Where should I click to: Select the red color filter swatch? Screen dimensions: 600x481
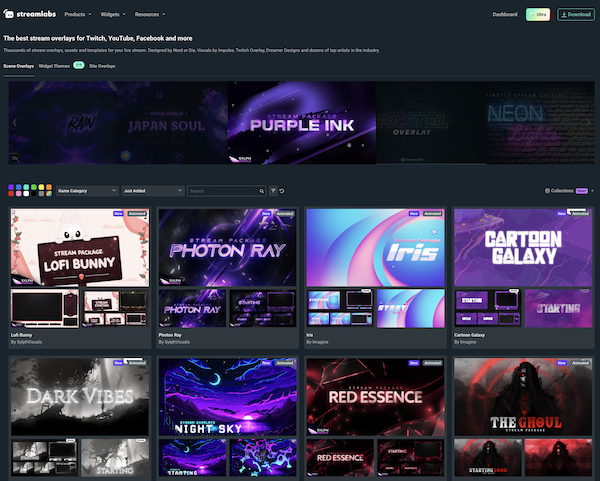(11, 194)
